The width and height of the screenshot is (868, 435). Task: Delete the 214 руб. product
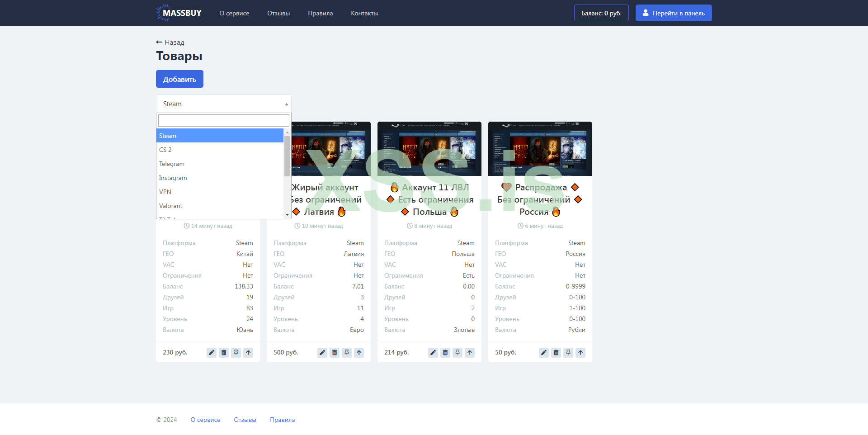tap(445, 353)
